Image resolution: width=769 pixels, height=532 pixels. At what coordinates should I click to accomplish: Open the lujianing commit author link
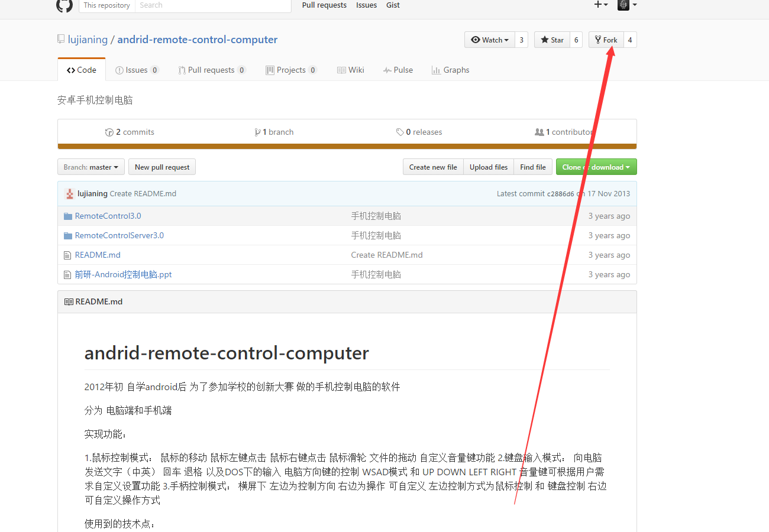point(92,194)
